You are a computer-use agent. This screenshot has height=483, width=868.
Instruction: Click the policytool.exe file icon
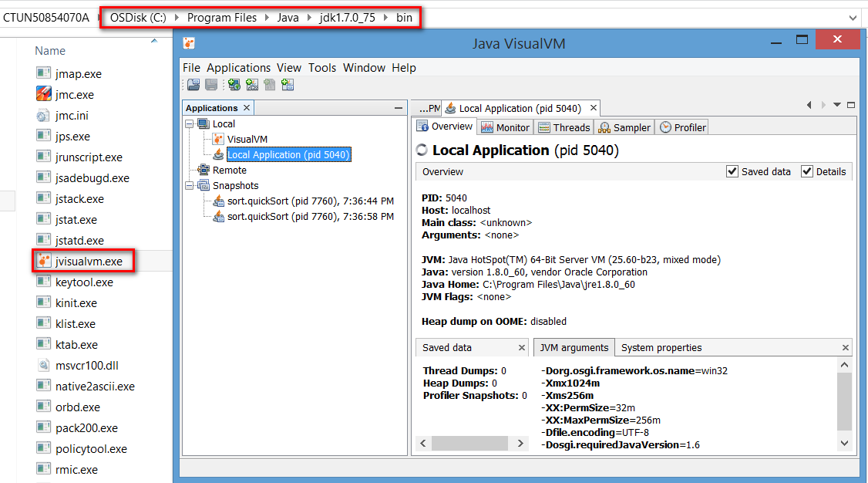(x=44, y=448)
